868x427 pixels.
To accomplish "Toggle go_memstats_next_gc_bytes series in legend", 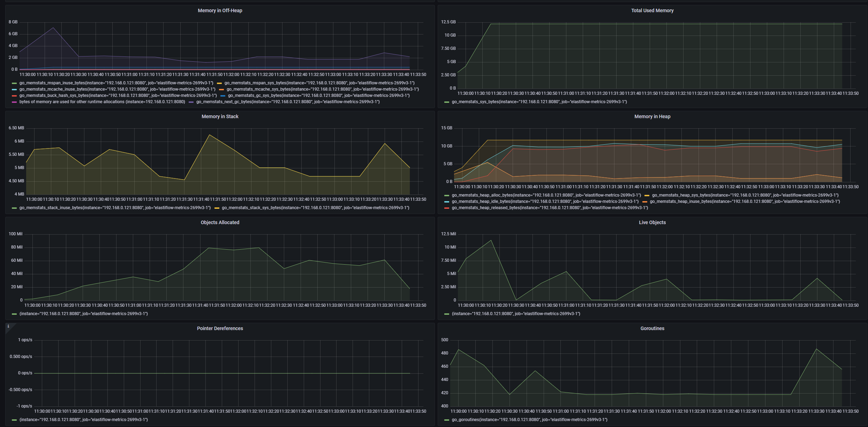I will point(288,102).
